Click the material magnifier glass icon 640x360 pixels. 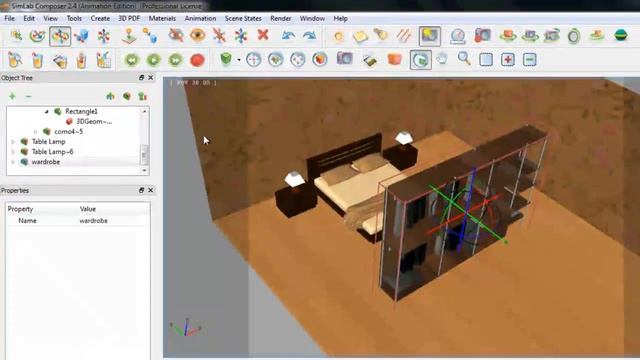tap(15, 60)
